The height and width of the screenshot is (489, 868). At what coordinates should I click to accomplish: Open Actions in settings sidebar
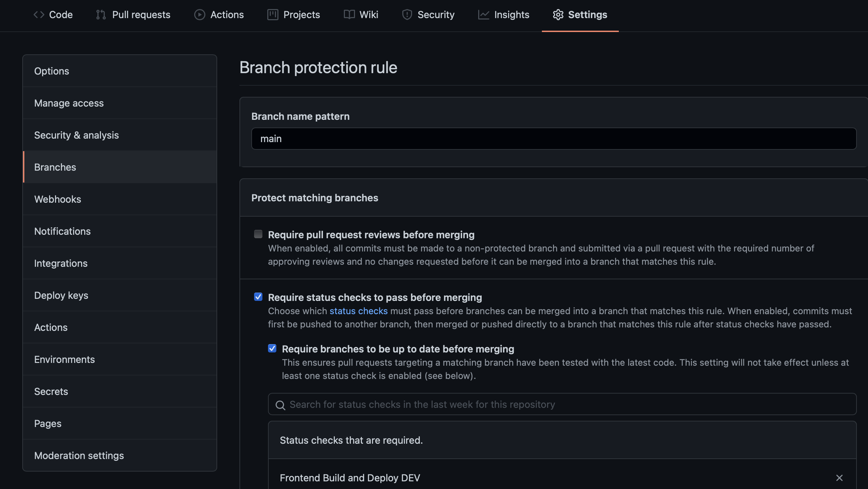point(120,327)
